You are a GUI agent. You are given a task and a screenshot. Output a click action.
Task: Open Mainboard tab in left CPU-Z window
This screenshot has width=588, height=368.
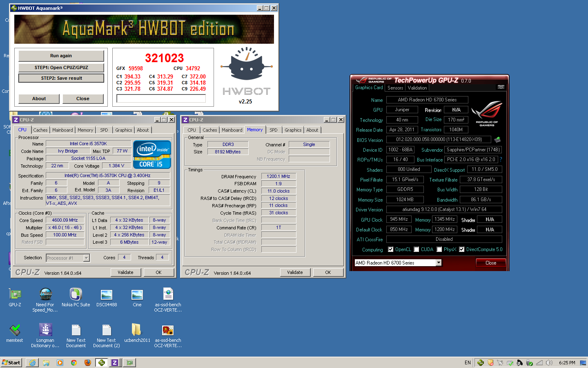(62, 130)
